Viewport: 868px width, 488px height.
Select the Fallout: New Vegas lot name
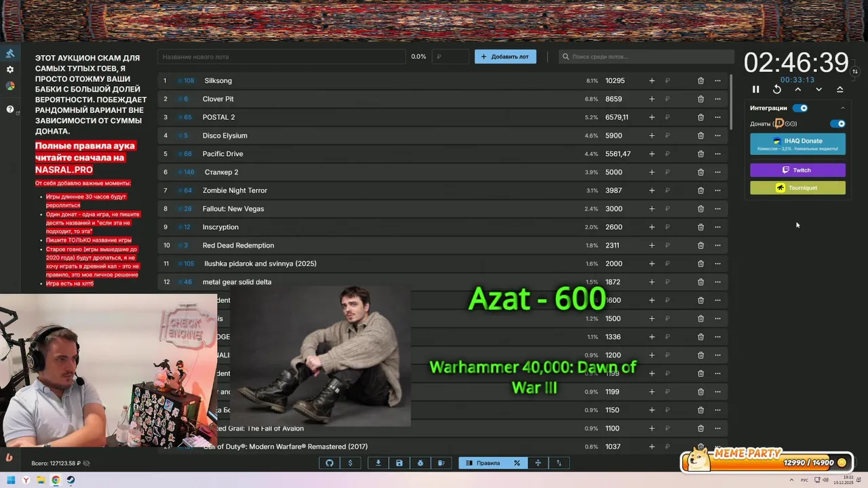[233, 209]
